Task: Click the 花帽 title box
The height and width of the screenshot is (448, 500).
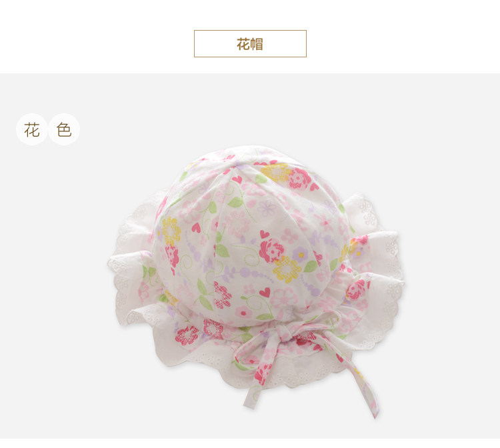Action: click(250, 44)
